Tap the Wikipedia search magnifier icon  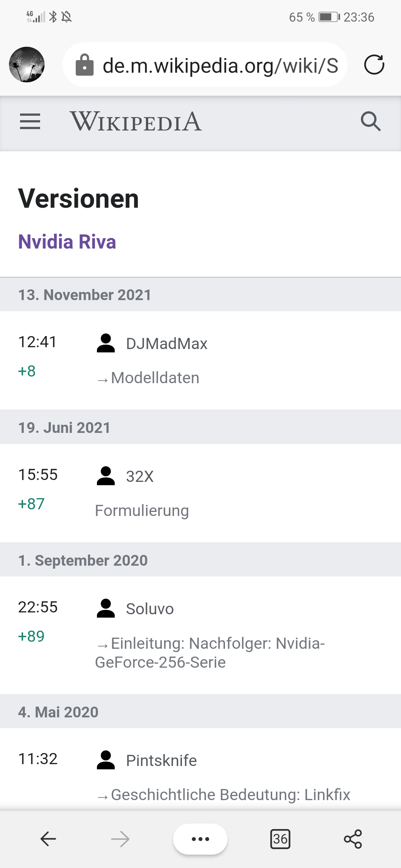click(371, 122)
